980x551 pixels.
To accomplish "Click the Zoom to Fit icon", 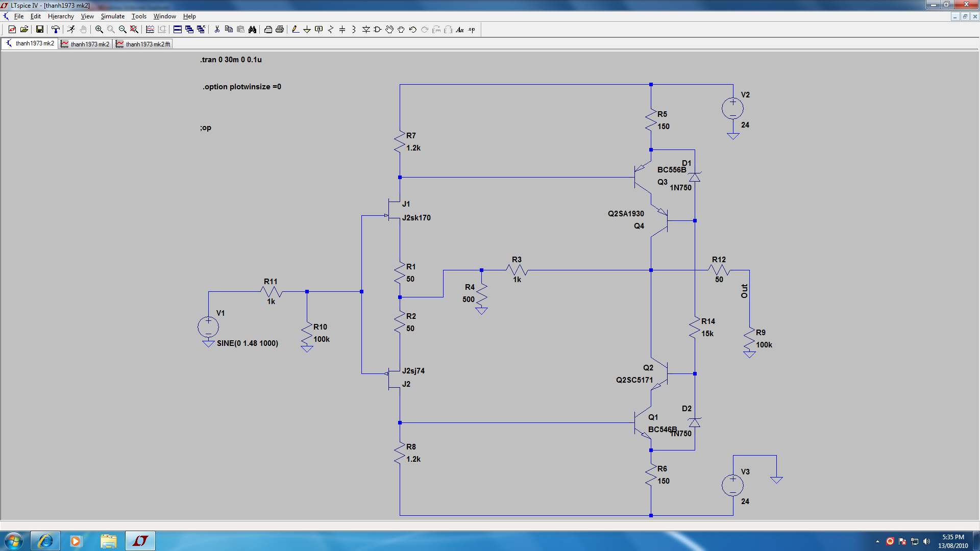I will pyautogui.click(x=134, y=30).
